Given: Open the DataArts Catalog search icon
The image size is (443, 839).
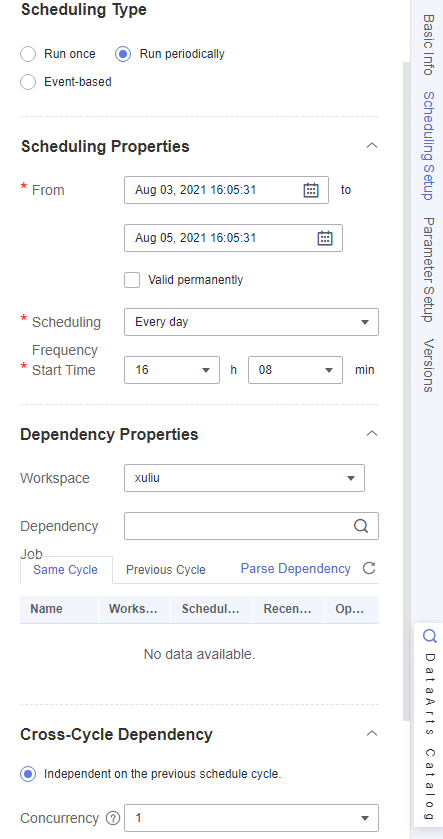Looking at the screenshot, I should pyautogui.click(x=430, y=636).
